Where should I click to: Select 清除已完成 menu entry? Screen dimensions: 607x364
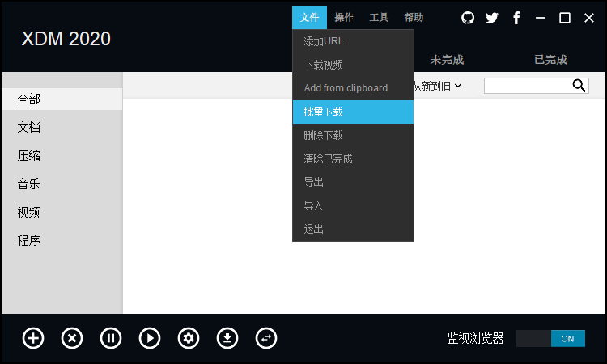(x=353, y=159)
